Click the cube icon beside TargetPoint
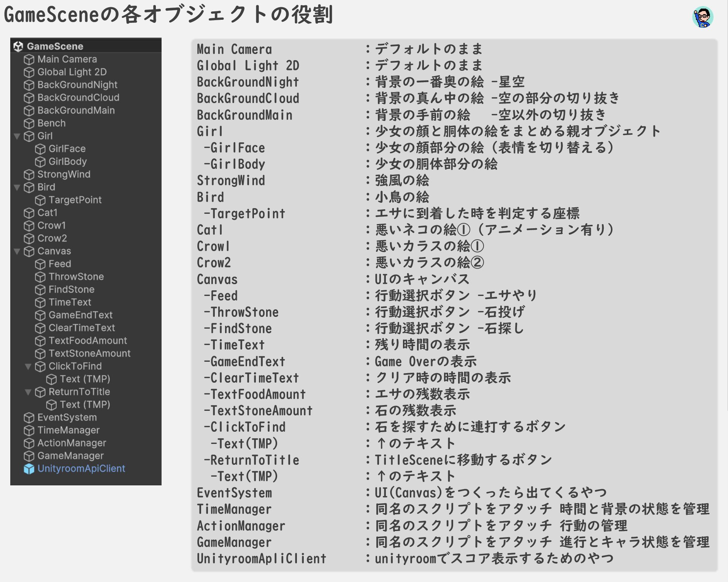 click(40, 200)
